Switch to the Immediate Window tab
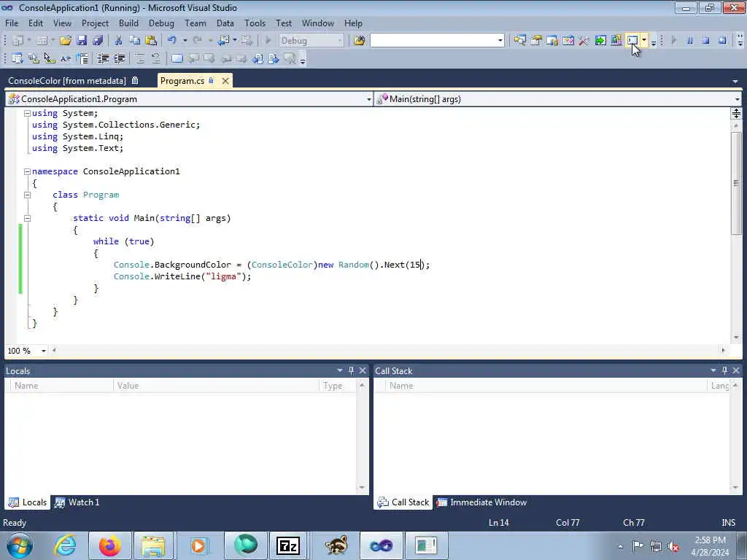This screenshot has width=747, height=560. (x=482, y=502)
